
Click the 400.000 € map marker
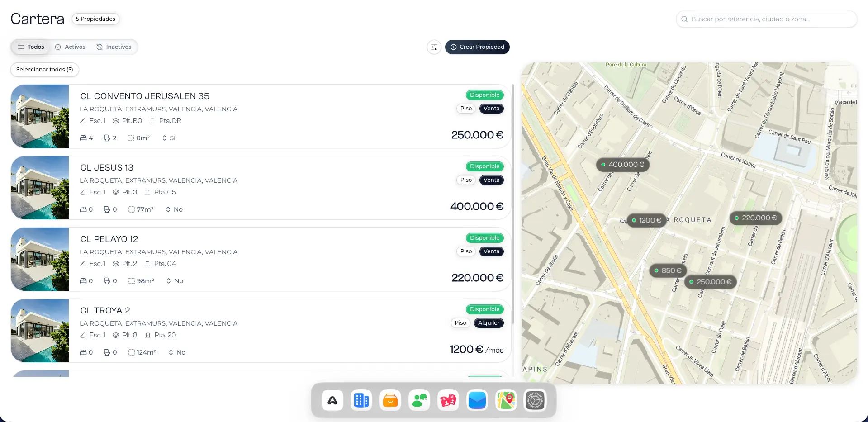[622, 165]
